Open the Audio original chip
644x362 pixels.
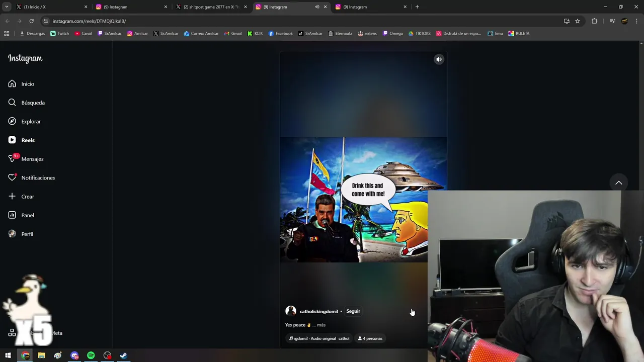click(x=319, y=338)
